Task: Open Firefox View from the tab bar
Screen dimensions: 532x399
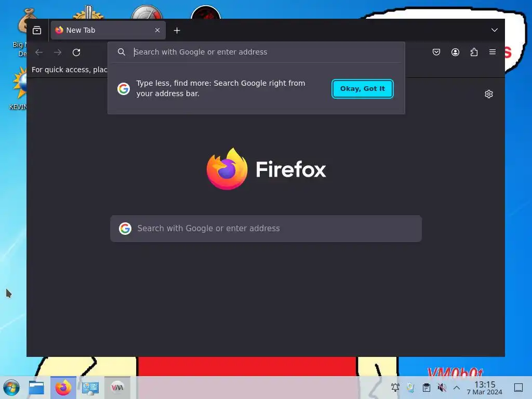Action: point(37,31)
